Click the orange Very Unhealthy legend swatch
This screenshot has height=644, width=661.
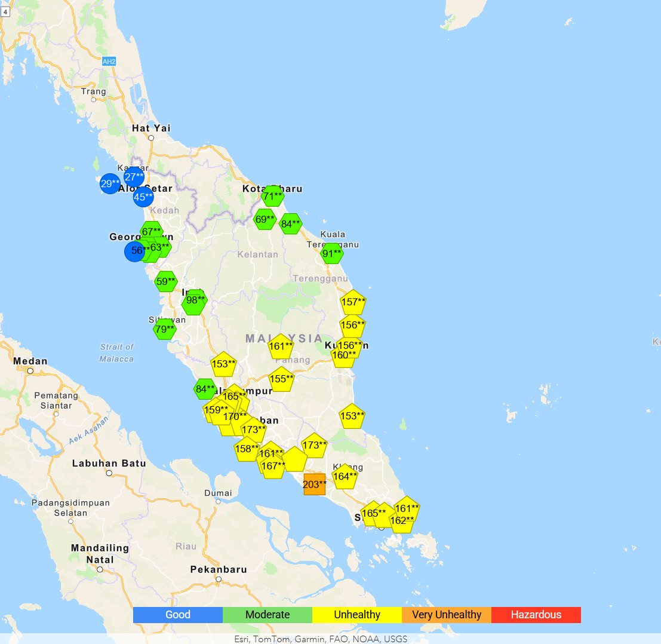(x=447, y=615)
